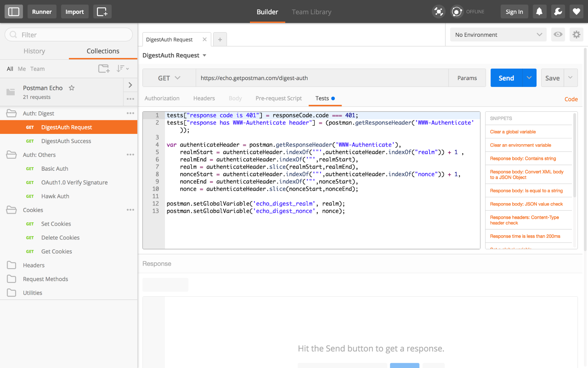This screenshot has height=368, width=588.
Task: Toggle environment quick look eye
Action: pyautogui.click(x=558, y=35)
